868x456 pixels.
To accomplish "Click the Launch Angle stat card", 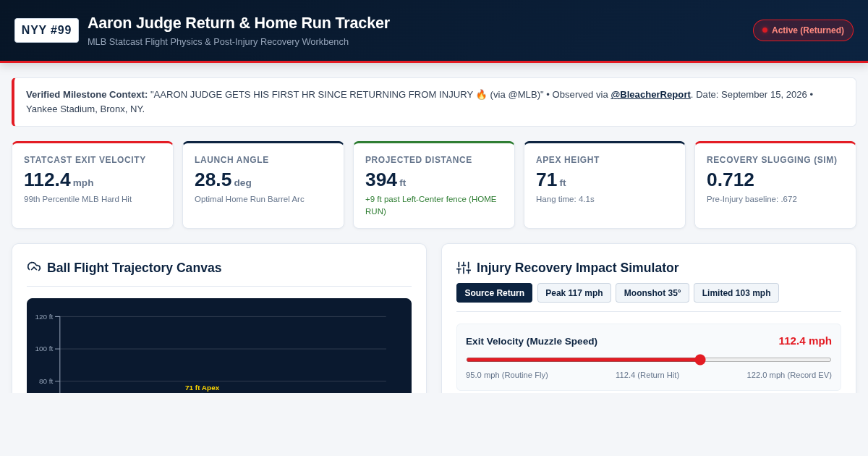I will 263,185.
